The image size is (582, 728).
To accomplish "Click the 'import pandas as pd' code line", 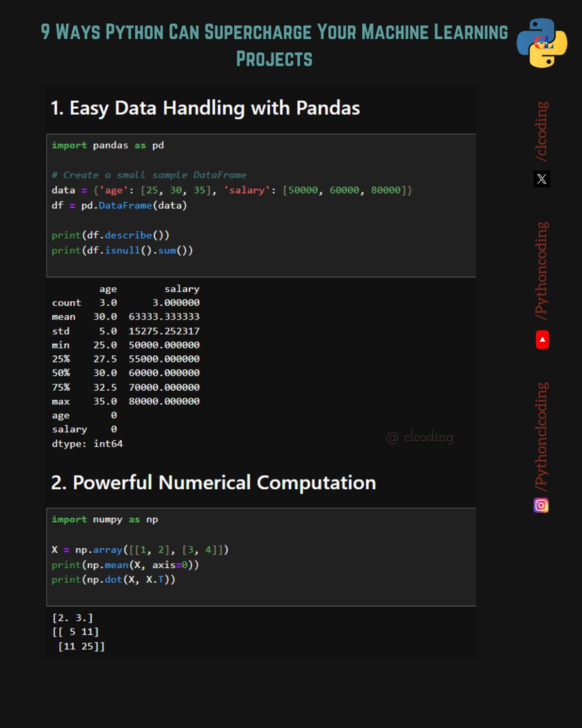I will pos(108,145).
